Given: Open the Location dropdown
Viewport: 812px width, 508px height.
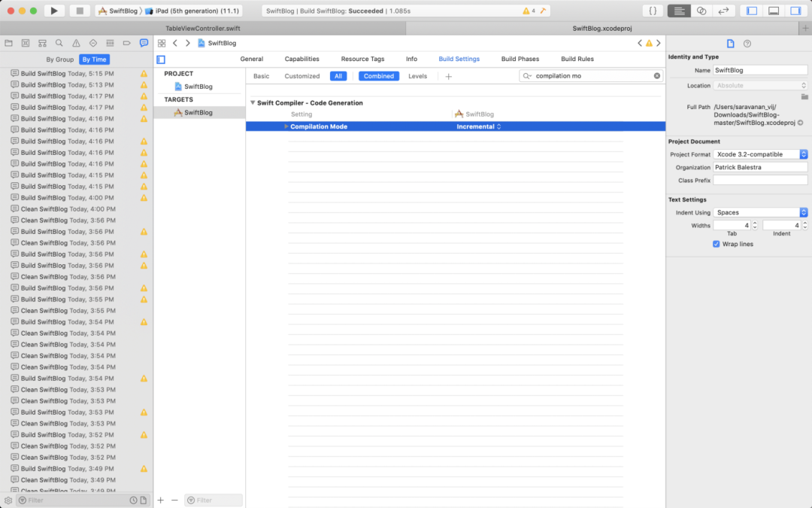Looking at the screenshot, I should coord(760,86).
